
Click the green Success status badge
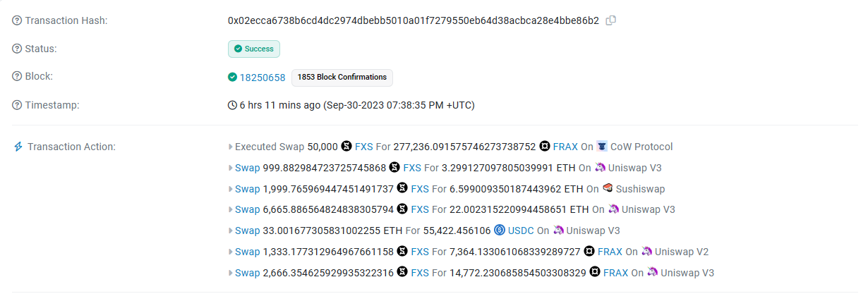click(x=254, y=49)
